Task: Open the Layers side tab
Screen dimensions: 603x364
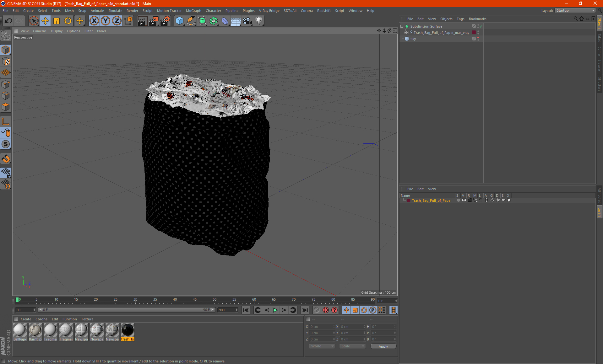Action: [x=600, y=212]
